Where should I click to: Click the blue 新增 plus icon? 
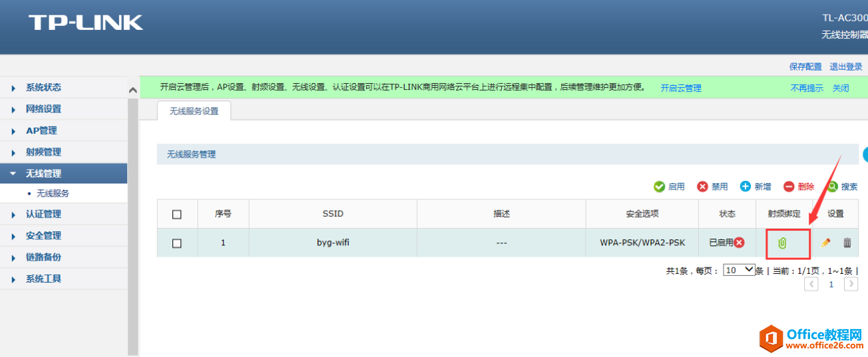(746, 187)
